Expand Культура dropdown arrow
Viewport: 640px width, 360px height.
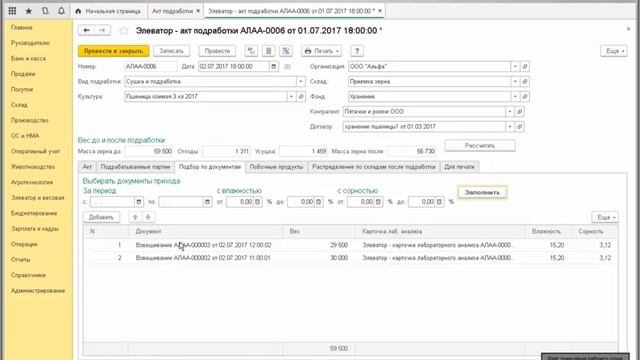pos(291,96)
